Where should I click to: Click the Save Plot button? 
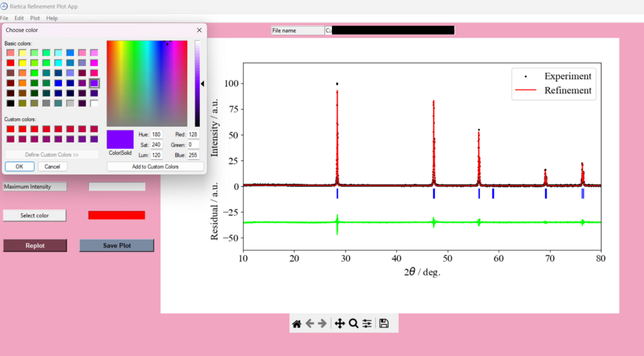coord(116,245)
